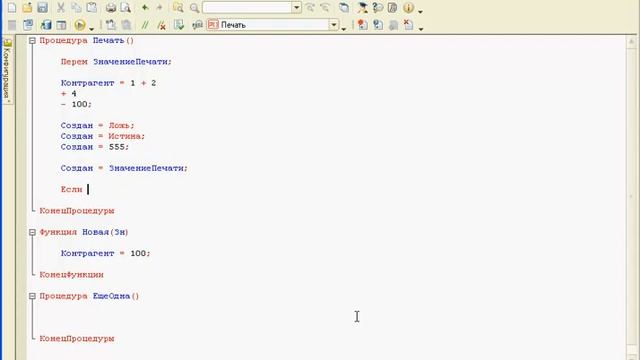The width and height of the screenshot is (640, 360).
Task: Open print preview with the magnifier-page icon
Action: tap(126, 8)
